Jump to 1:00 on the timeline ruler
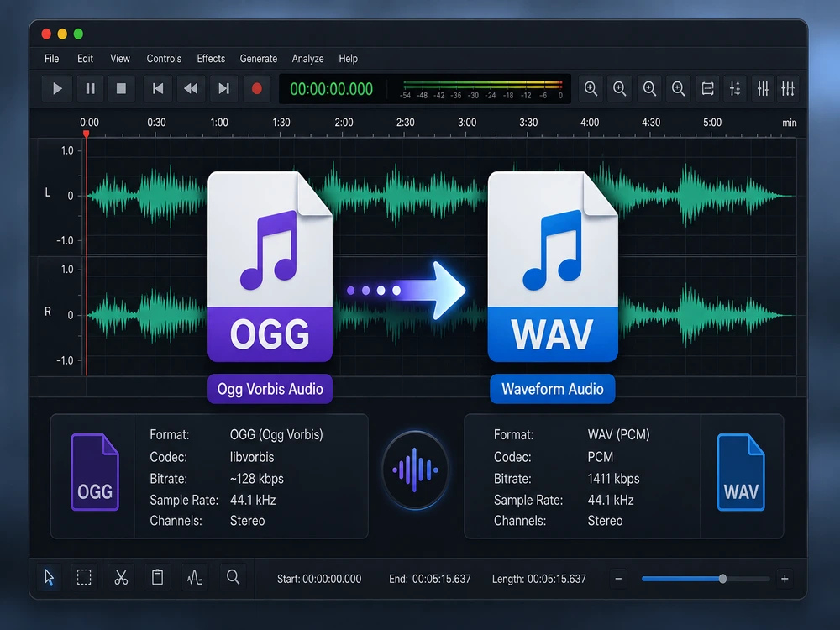Image resolution: width=840 pixels, height=630 pixels. point(218,122)
